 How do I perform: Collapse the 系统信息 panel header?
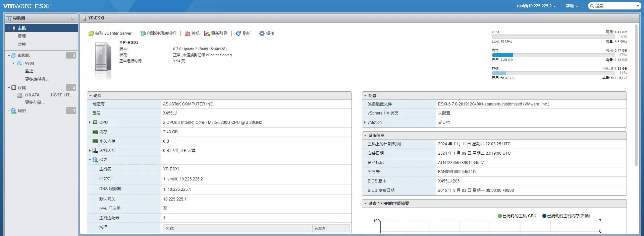365,136
